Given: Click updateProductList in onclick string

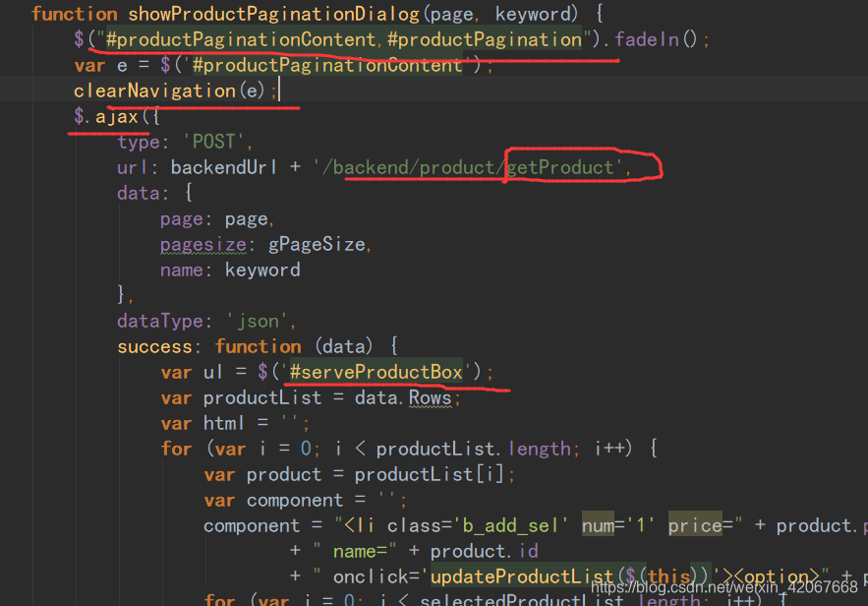Looking at the screenshot, I should tap(521, 576).
